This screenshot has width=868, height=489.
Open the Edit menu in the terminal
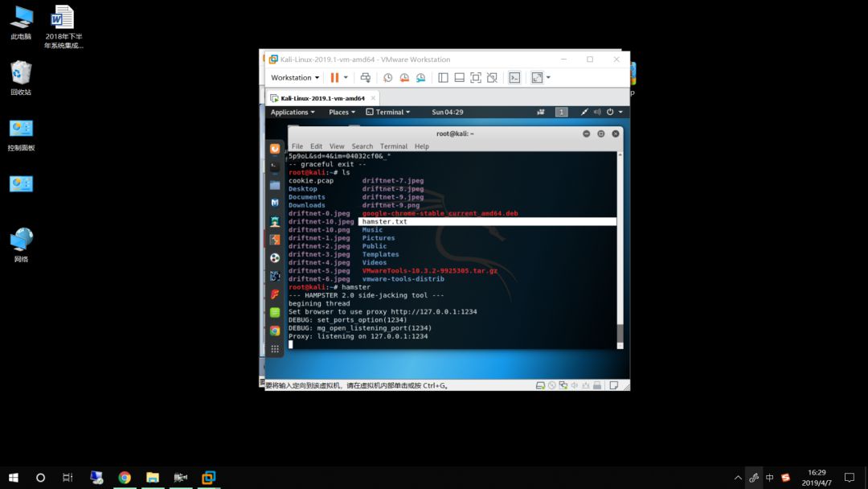point(316,146)
